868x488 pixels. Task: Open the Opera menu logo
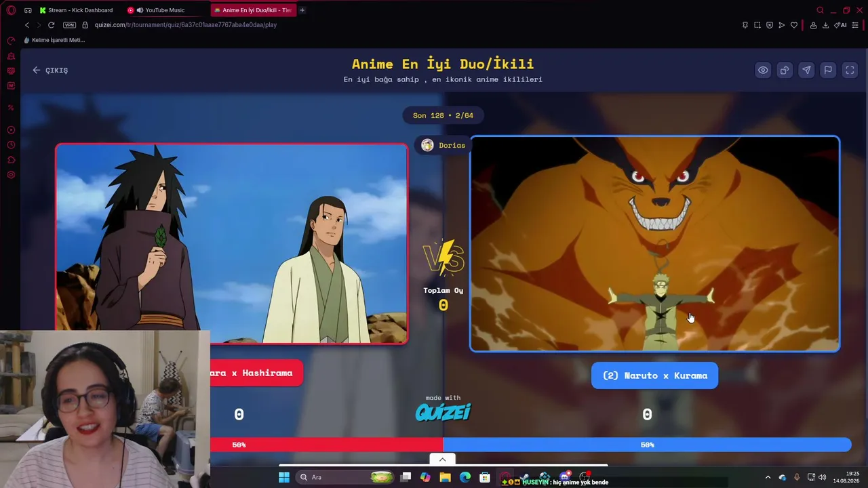pyautogui.click(x=11, y=10)
